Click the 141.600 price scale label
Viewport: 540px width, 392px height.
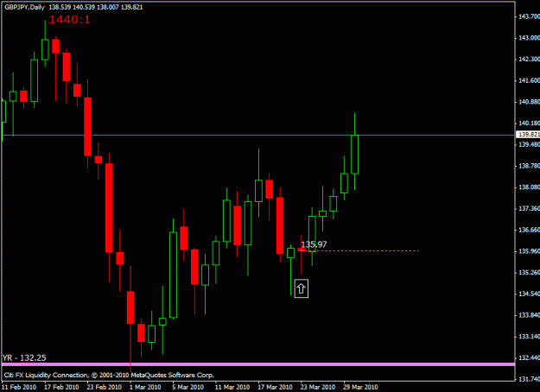click(529, 80)
